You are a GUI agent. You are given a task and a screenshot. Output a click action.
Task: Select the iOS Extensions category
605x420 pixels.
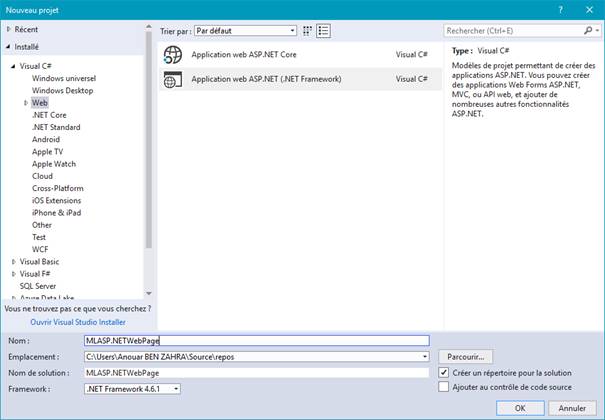tap(57, 201)
